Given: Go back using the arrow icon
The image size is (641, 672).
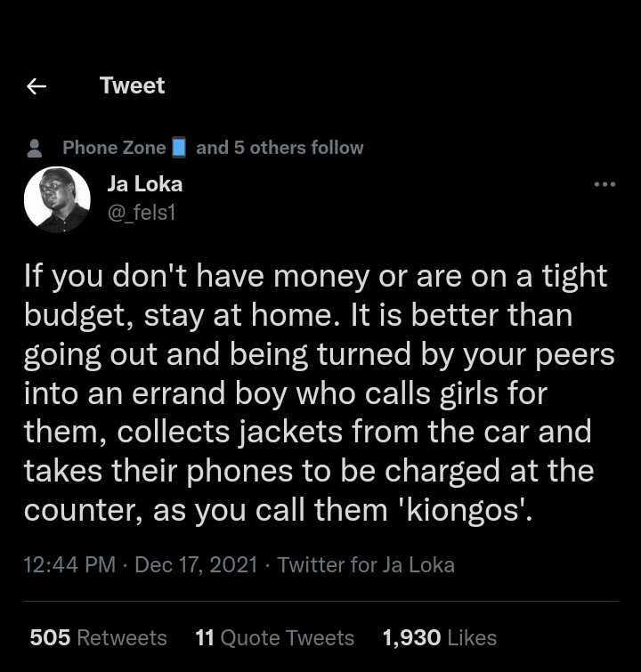Looking at the screenshot, I should pos(37,86).
